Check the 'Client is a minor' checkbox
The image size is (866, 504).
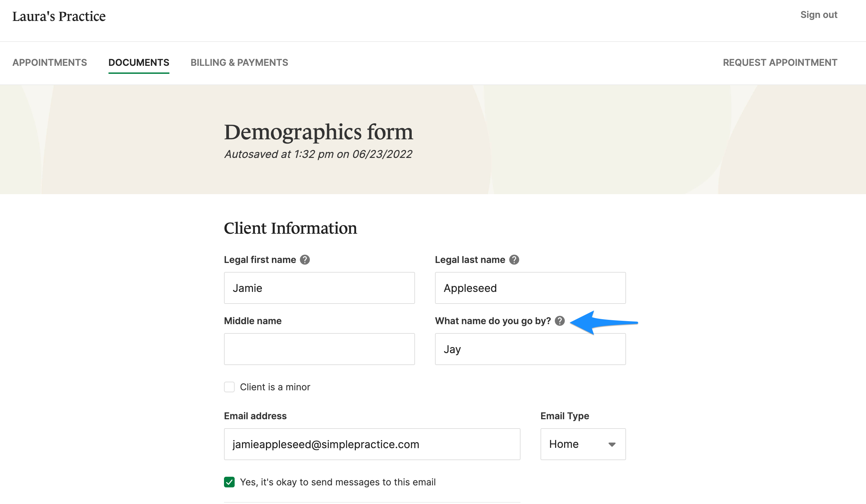tap(229, 387)
